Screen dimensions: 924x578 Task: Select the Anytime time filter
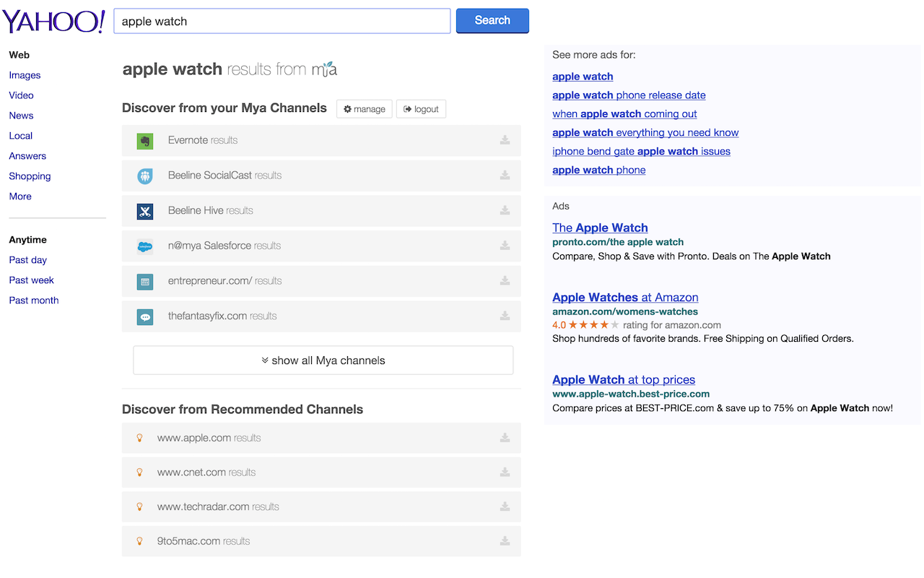click(27, 240)
